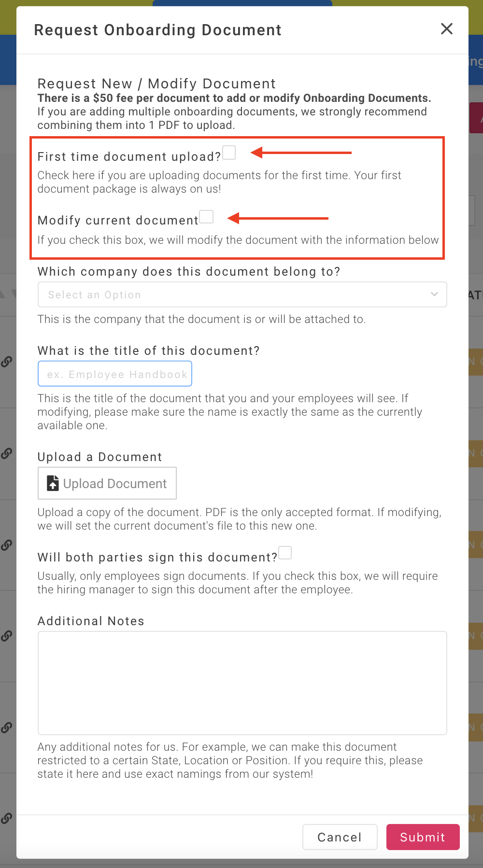Submit the onboarding document request
The height and width of the screenshot is (868, 483).
pos(423,837)
